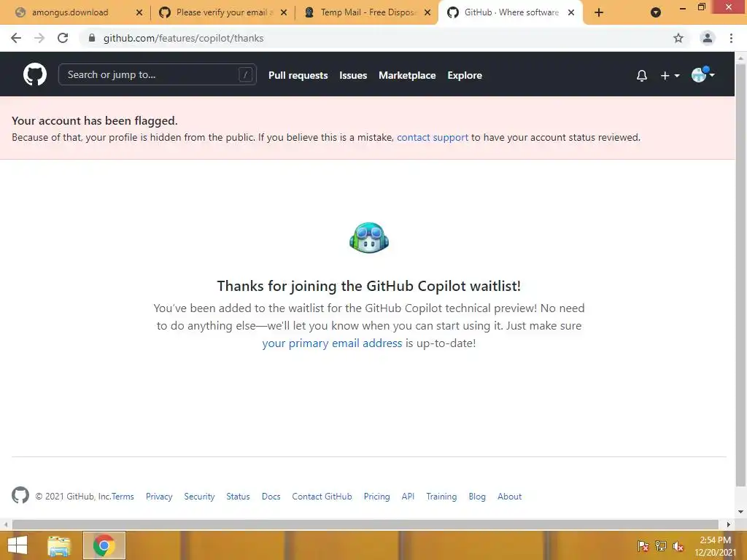The image size is (747, 560).
Task: Switch to Please verify your email tab
Action: coord(225,12)
